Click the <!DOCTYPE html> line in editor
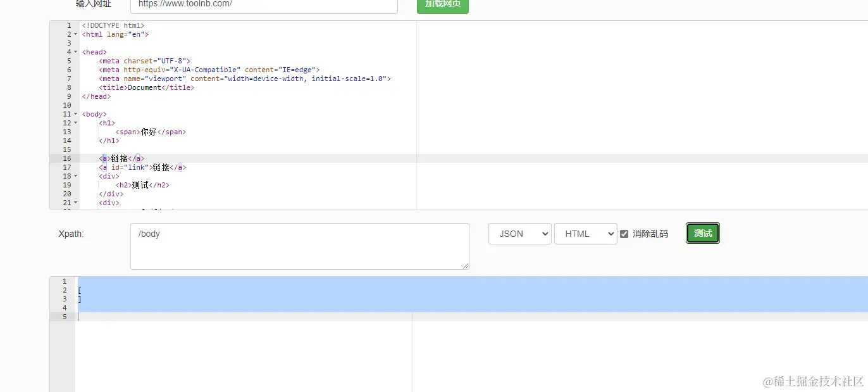Screen dimensions: 868x392 coord(113,25)
